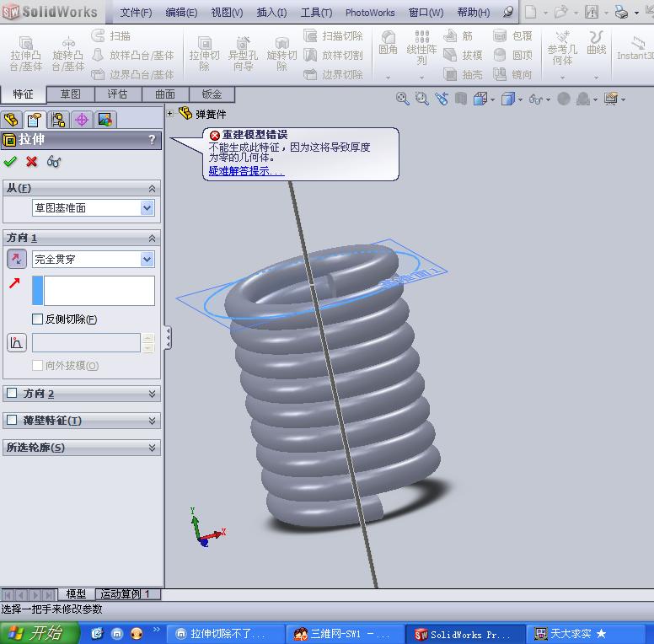654x644 pixels.
Task: Toggle the 向外拔模(O) checkbox
Action: [x=38, y=365]
